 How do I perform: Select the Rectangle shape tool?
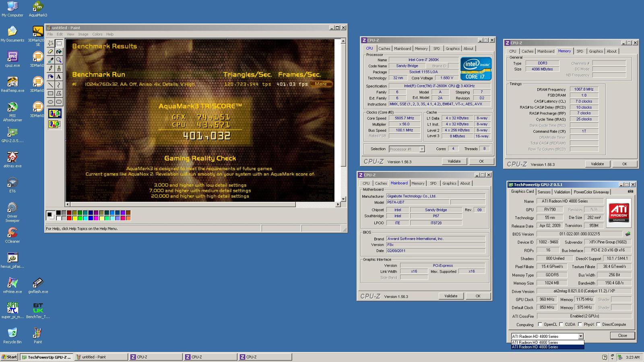coord(51,93)
